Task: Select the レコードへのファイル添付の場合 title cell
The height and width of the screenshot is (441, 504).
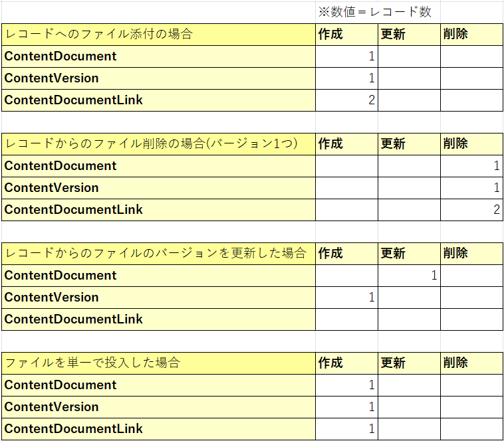Action: tap(159, 35)
